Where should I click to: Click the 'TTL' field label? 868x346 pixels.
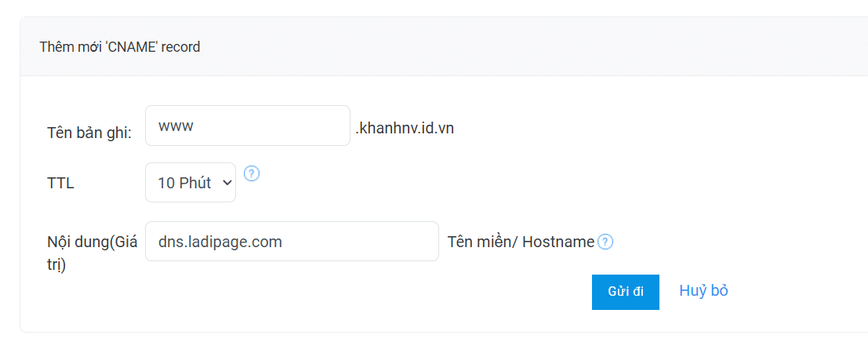tap(60, 184)
